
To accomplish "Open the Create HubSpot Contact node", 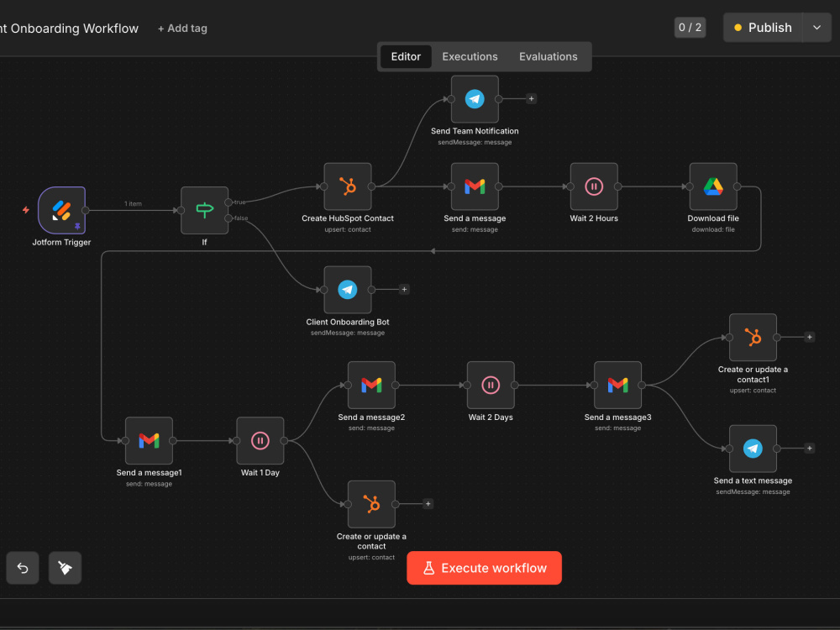I will [348, 186].
